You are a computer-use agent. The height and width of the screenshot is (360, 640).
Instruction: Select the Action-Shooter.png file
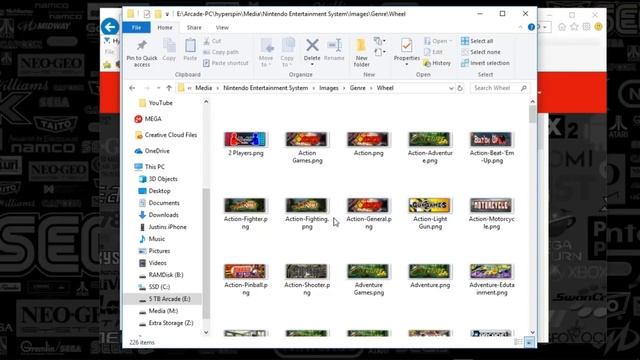click(307, 280)
